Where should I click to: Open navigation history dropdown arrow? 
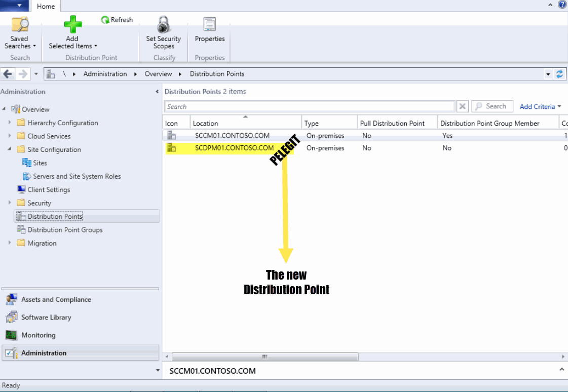(36, 74)
